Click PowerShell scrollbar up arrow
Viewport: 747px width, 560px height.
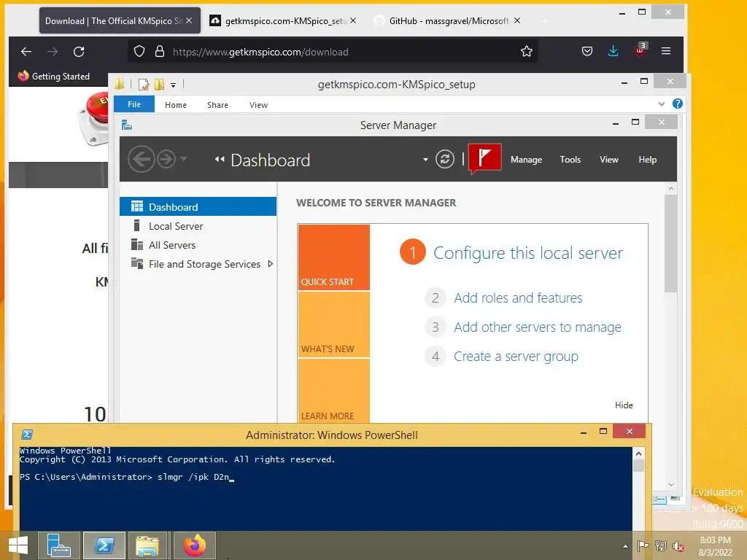tap(638, 454)
